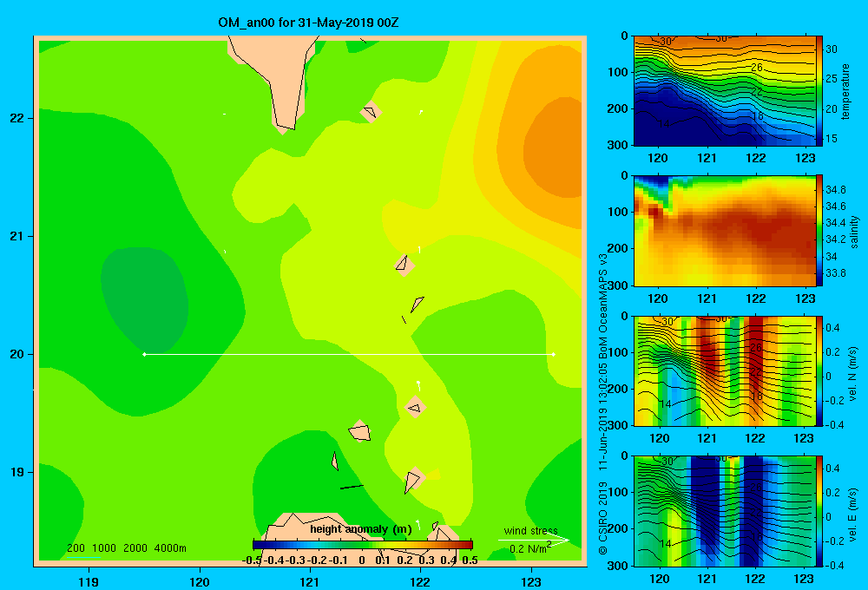Click the orange high-anomaly region on the map's east side
868x590 pixels.
pos(554,147)
